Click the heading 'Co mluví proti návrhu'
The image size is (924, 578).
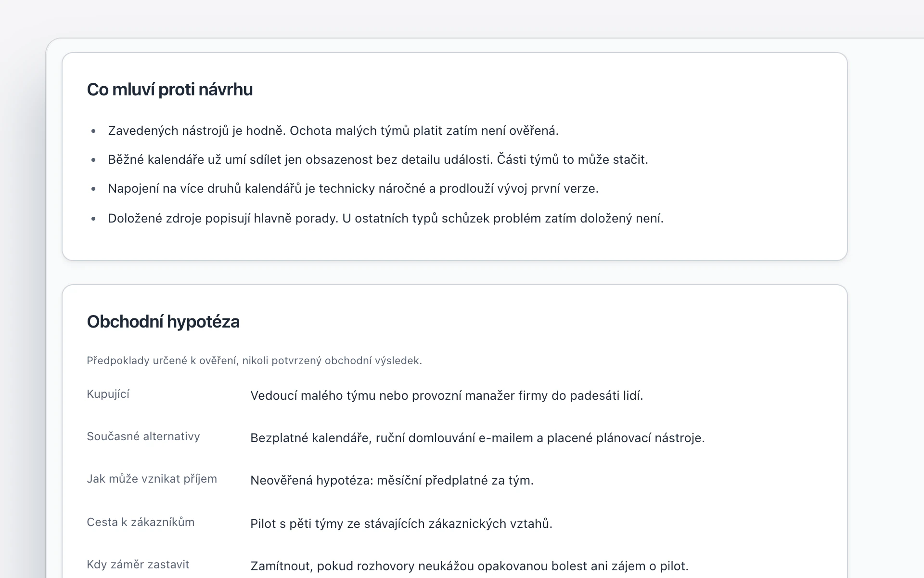pos(169,90)
